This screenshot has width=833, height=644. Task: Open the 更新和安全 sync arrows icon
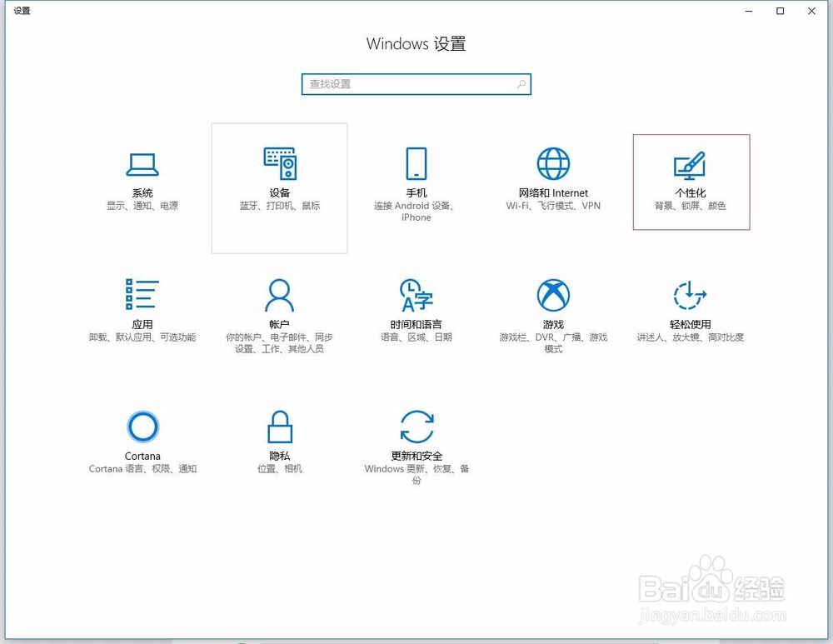point(417,427)
